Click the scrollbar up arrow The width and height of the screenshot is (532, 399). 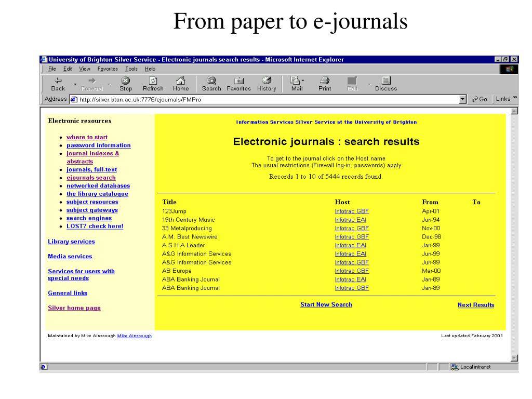click(x=514, y=111)
